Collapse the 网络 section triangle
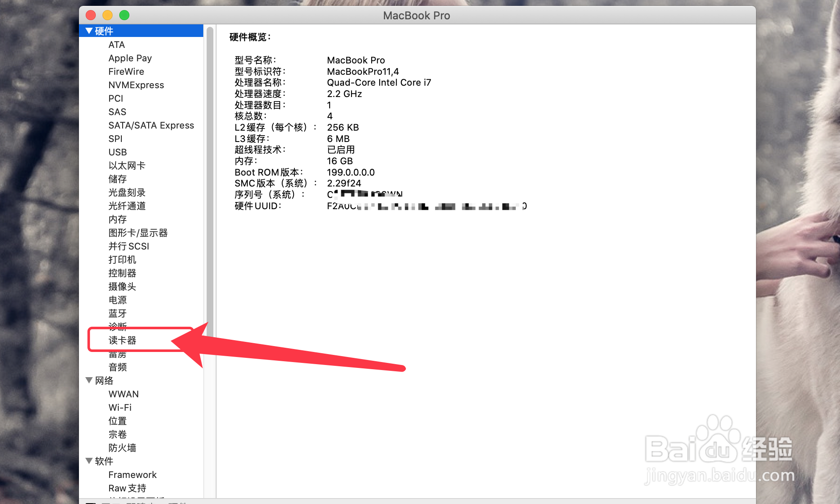840x504 pixels. [x=89, y=380]
